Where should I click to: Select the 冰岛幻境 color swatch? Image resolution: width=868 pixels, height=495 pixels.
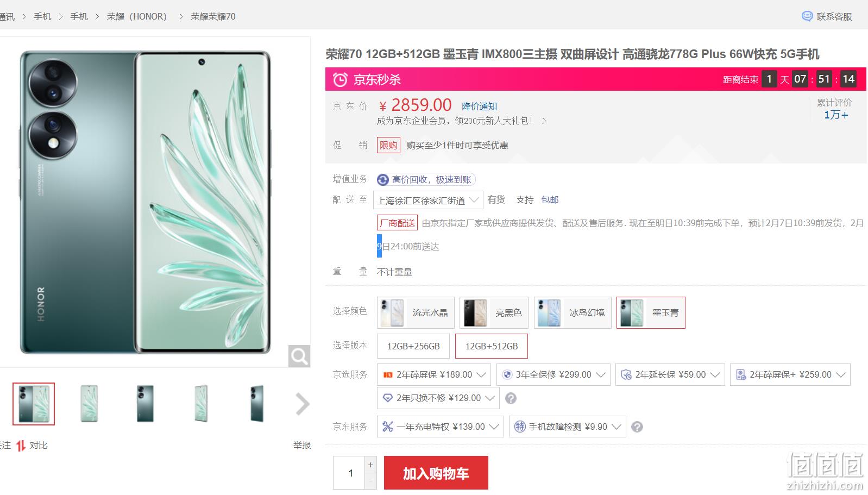[573, 312]
